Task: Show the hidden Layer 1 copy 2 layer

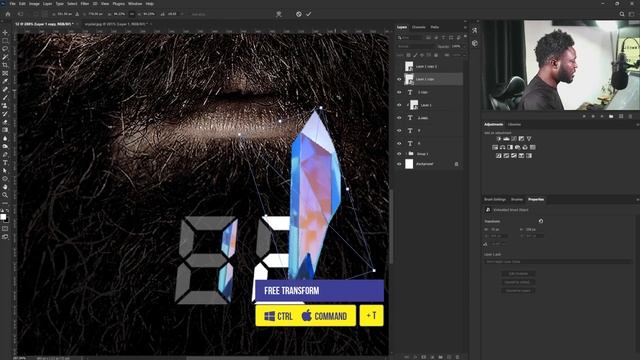Action: tap(399, 67)
